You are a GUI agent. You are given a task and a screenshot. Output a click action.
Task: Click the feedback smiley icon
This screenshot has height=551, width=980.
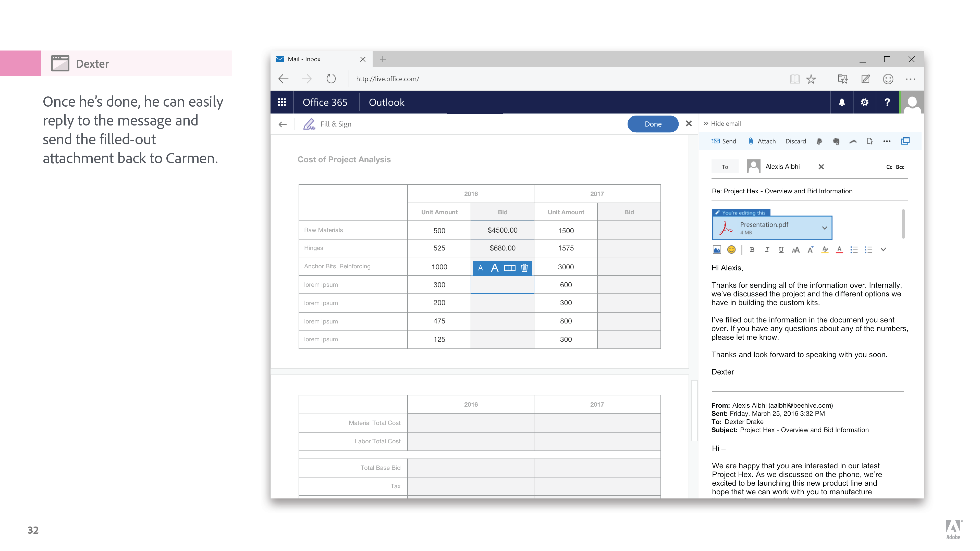click(888, 79)
